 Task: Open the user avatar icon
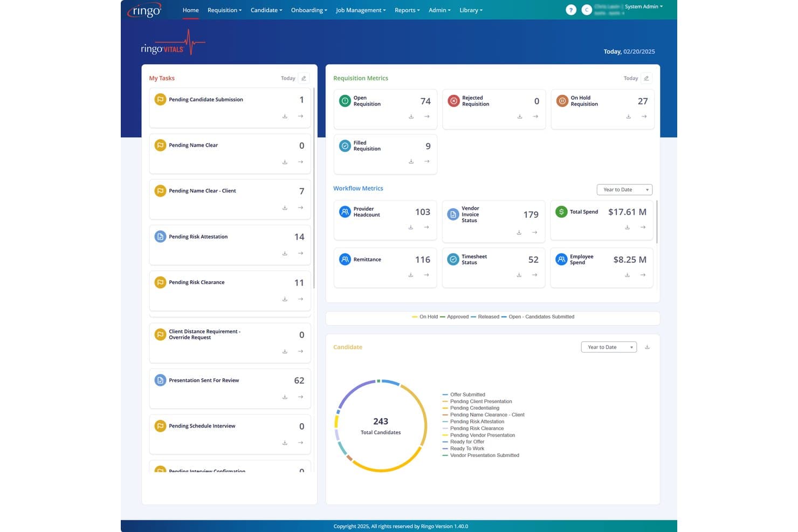point(587,10)
